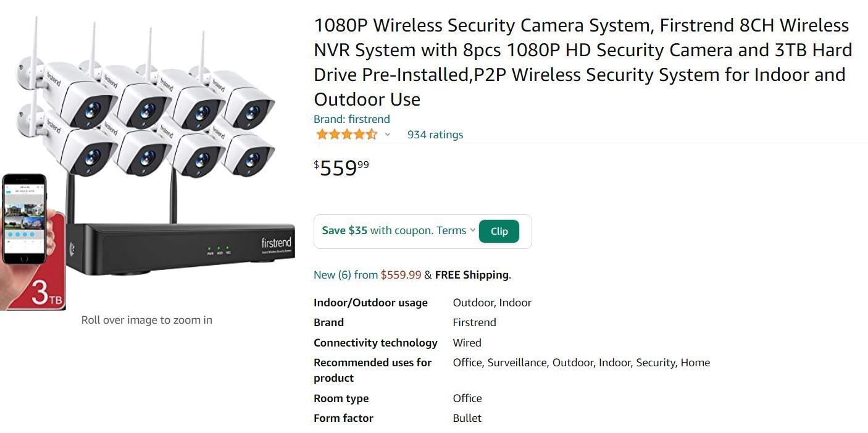868x433 pixels.
Task: Click the black NVR recorder box image
Action: click(x=179, y=247)
